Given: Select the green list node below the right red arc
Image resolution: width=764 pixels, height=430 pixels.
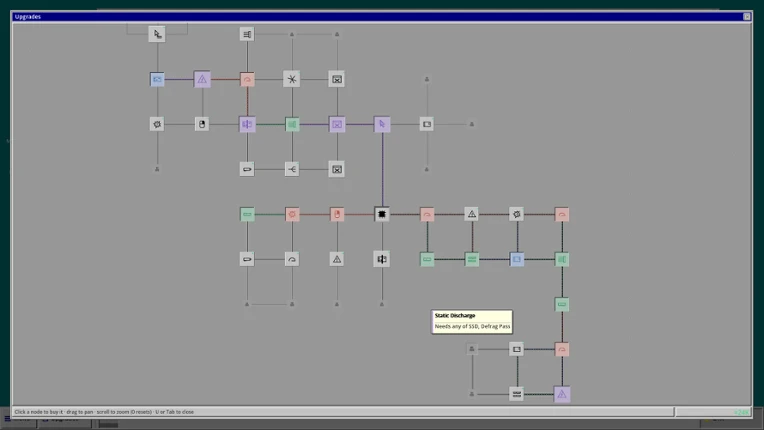Looking at the screenshot, I should [562, 259].
